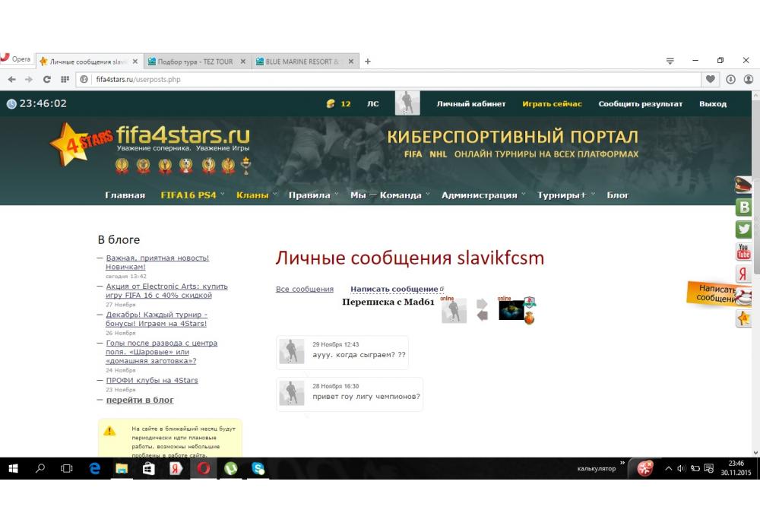760x532 pixels.
Task: Open Twitter social sidebar icon
Action: pos(743,230)
